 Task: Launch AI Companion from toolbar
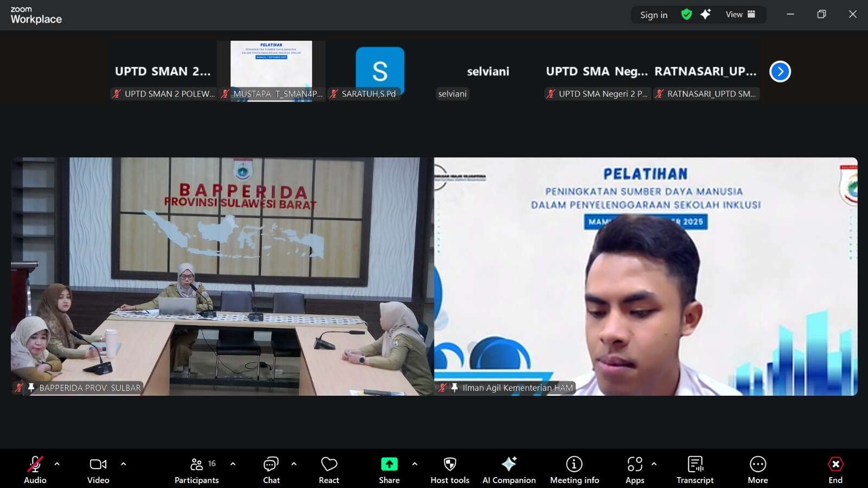pos(509,470)
